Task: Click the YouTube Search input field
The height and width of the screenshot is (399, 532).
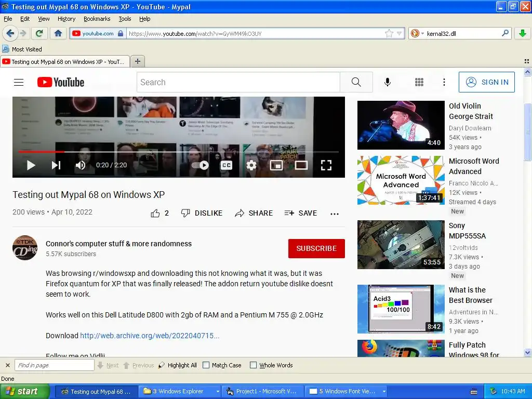Action: click(x=238, y=82)
